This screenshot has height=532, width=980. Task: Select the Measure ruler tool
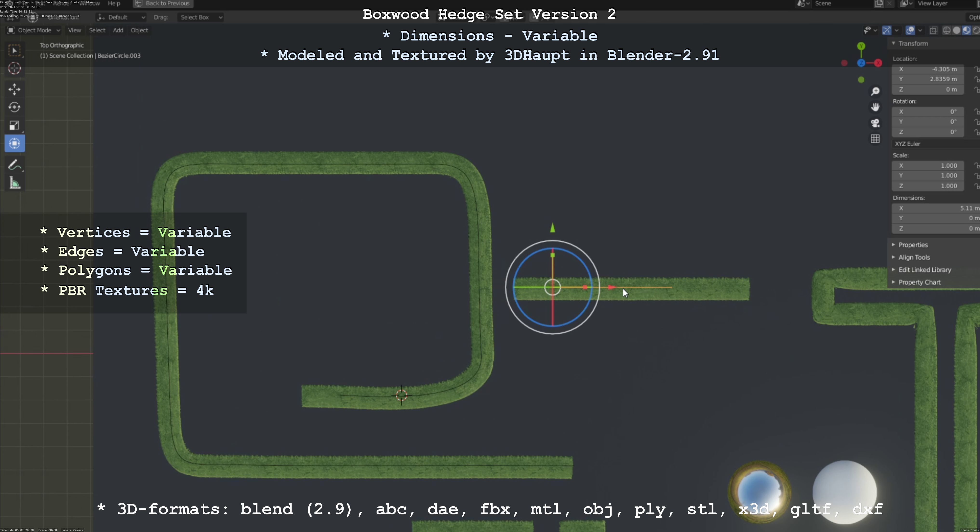14,184
